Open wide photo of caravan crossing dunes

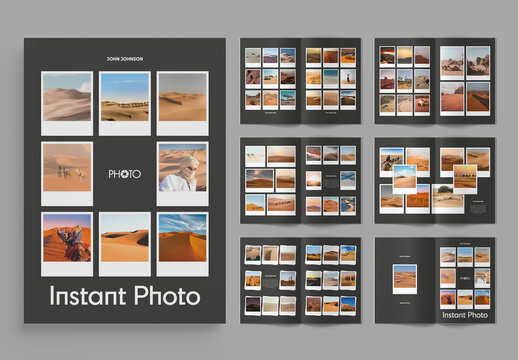pos(281,204)
